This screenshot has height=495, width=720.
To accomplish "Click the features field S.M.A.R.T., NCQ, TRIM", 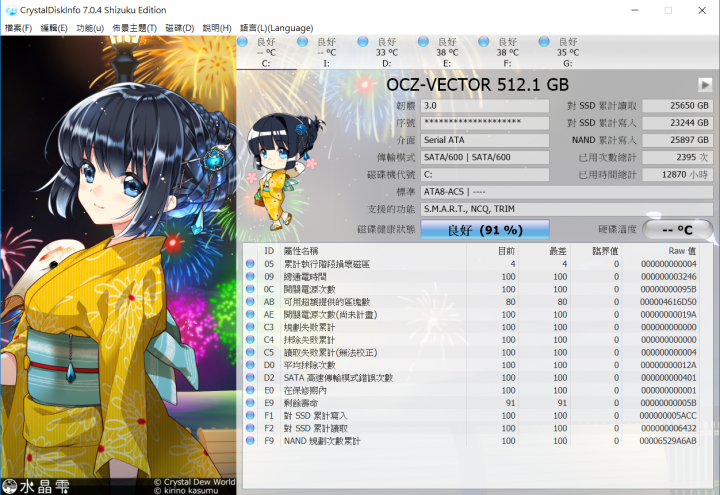I will tap(567, 209).
